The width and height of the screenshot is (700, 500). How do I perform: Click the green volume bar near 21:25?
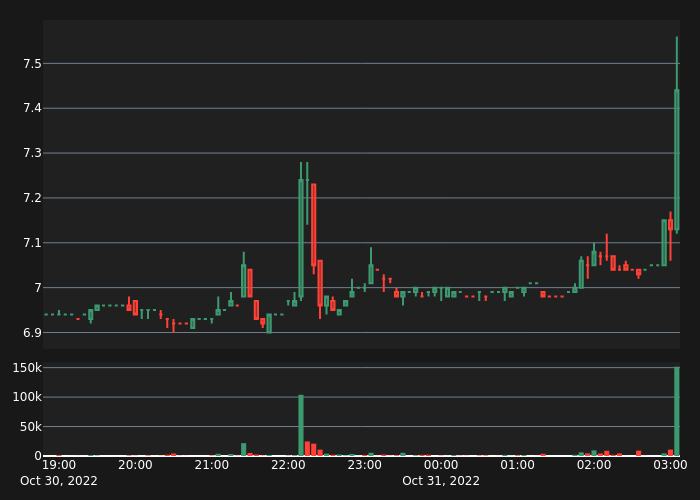[x=244, y=450]
